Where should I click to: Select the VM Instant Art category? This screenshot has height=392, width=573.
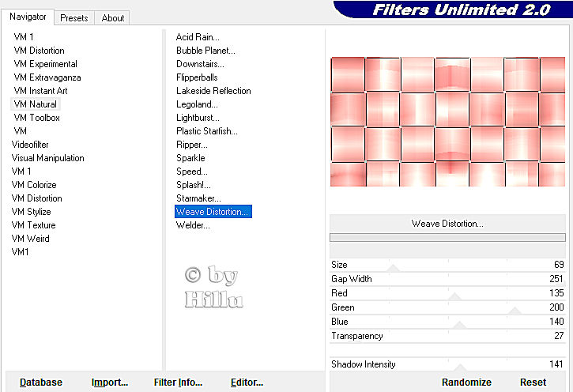click(x=40, y=91)
